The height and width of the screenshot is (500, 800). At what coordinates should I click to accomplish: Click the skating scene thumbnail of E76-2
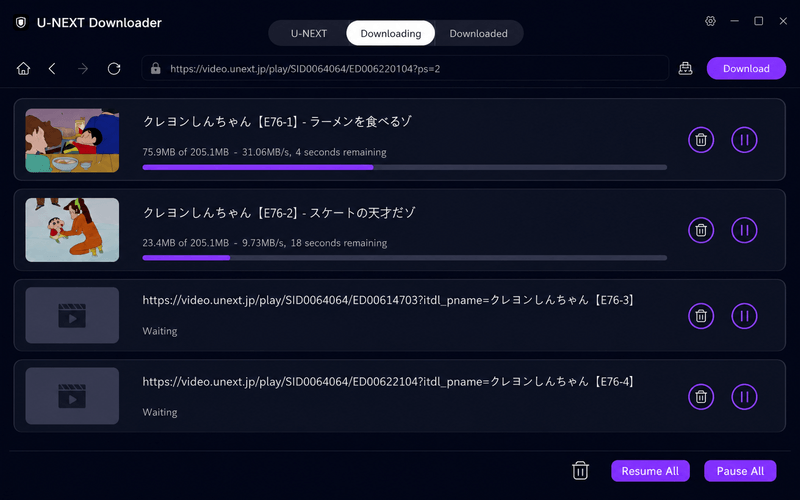coord(72,230)
